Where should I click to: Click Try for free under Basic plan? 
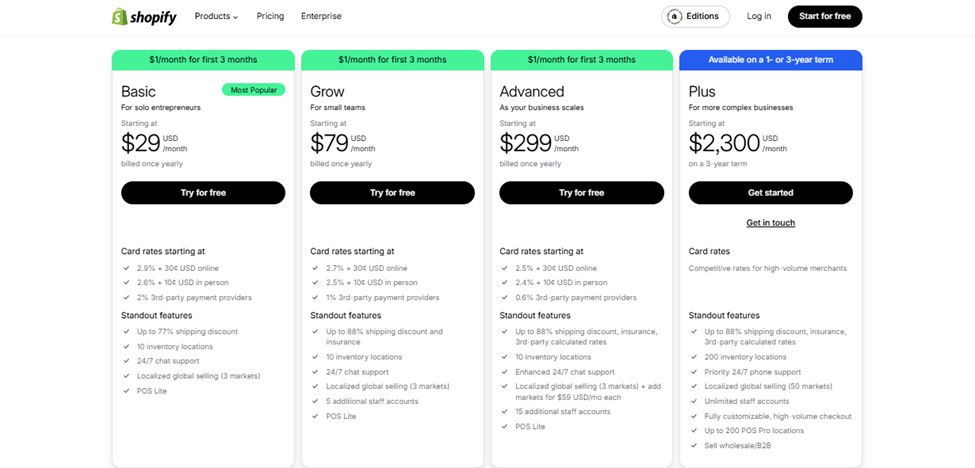click(203, 192)
